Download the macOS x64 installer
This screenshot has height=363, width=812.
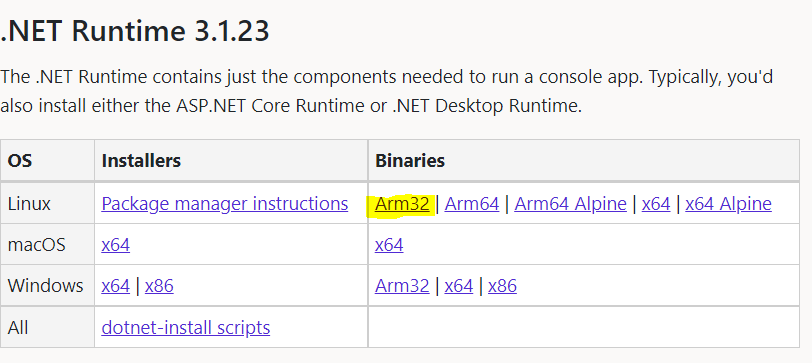point(115,244)
